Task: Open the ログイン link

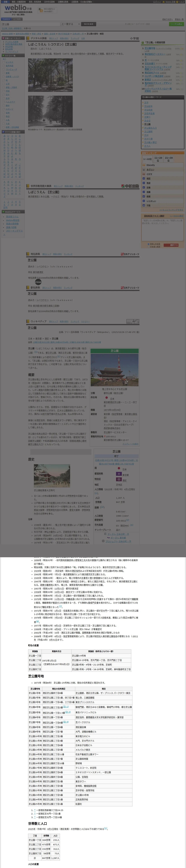Action: 157,2
